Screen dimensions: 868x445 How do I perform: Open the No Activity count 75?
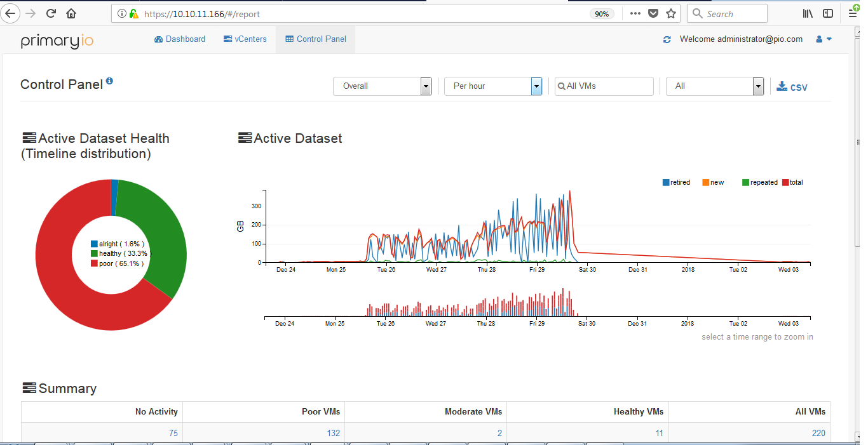coord(173,433)
